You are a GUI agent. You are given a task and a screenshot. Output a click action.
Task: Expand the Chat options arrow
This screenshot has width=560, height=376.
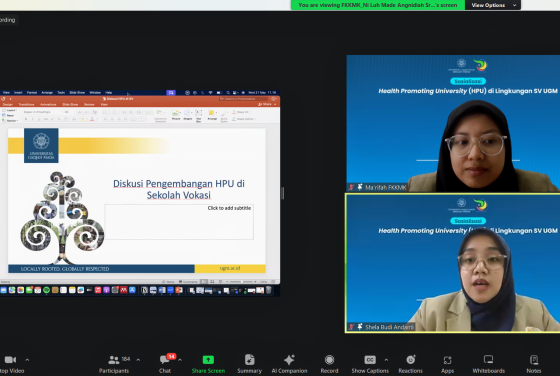180,360
